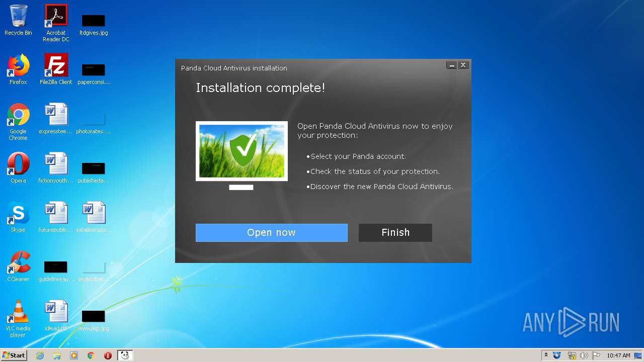The width and height of the screenshot is (644, 362).
Task: Open the media player taskbar icon
Action: click(x=74, y=355)
